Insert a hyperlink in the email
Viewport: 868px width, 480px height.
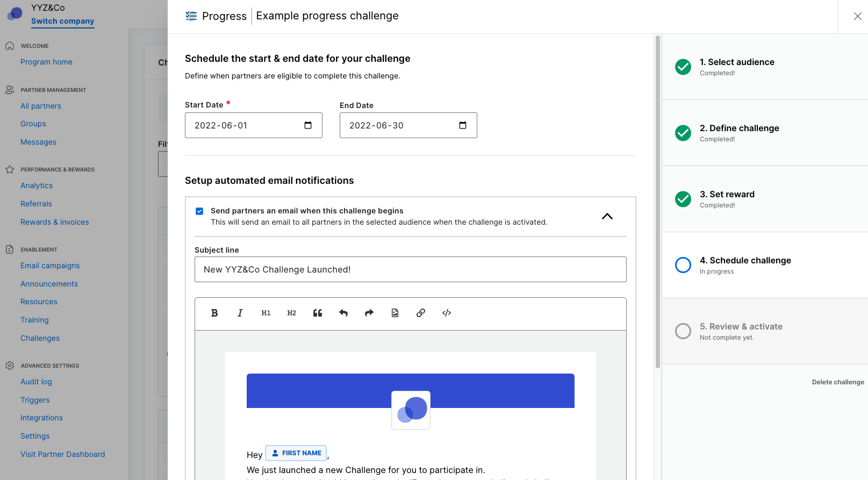421,313
